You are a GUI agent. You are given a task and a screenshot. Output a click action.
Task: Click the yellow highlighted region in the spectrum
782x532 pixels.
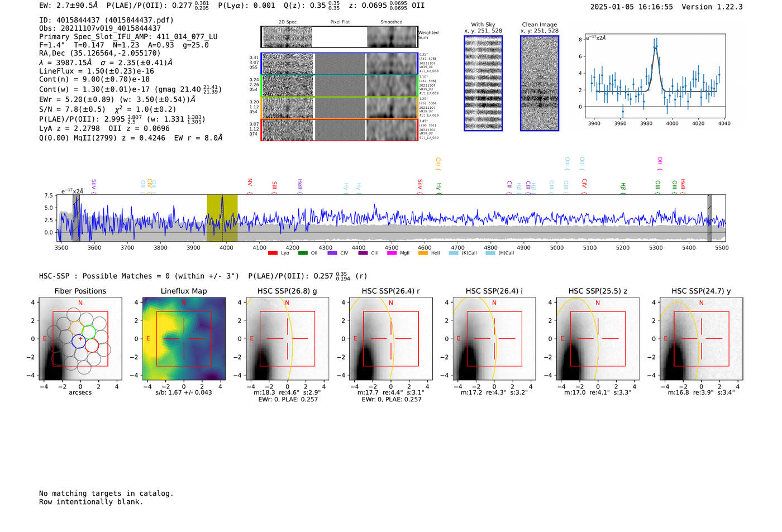click(222, 218)
